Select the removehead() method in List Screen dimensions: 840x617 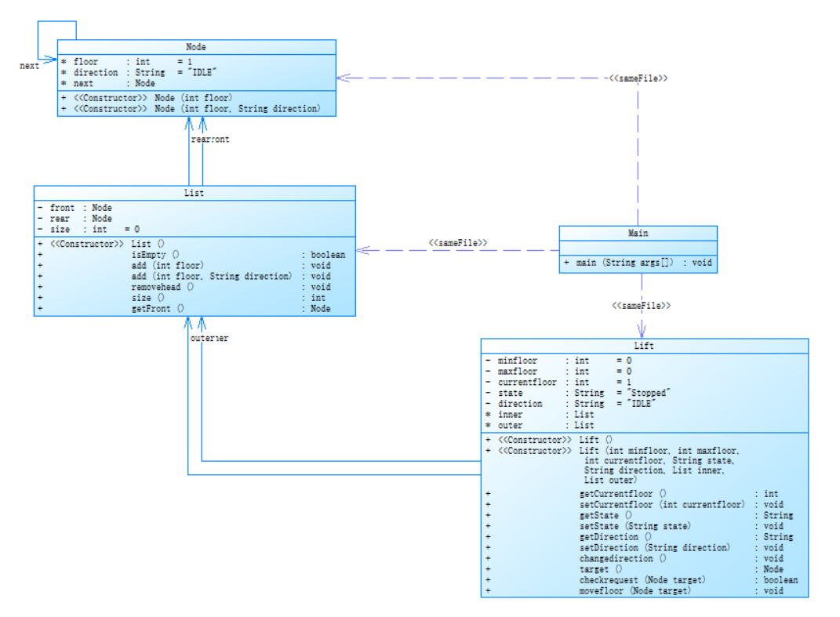pyautogui.click(x=162, y=287)
